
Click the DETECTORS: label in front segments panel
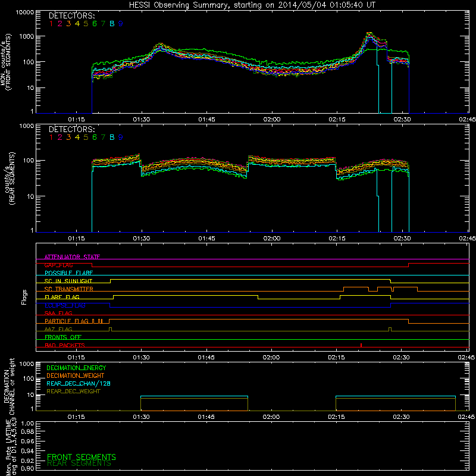pyautogui.click(x=71, y=15)
